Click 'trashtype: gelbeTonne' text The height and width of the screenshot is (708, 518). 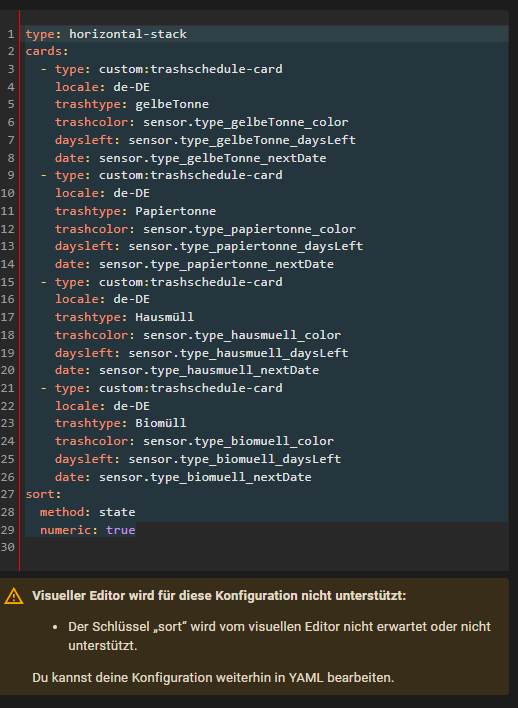(x=132, y=104)
